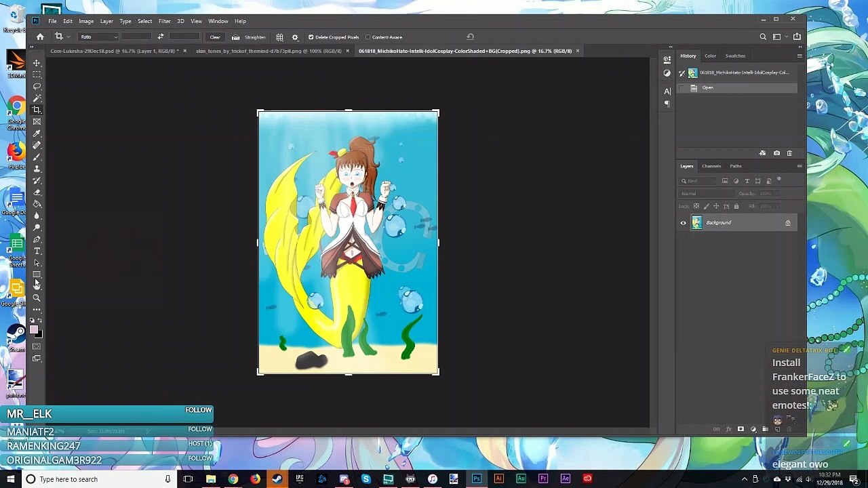868x488 pixels.
Task: Click the Straighten level icon
Action: pyautogui.click(x=235, y=37)
